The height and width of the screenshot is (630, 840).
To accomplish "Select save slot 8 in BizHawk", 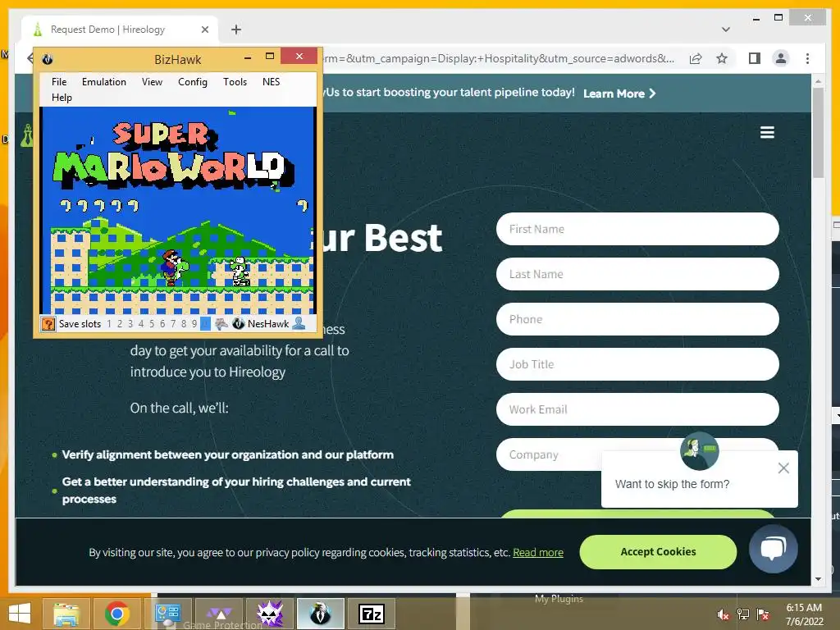I will [x=184, y=323].
